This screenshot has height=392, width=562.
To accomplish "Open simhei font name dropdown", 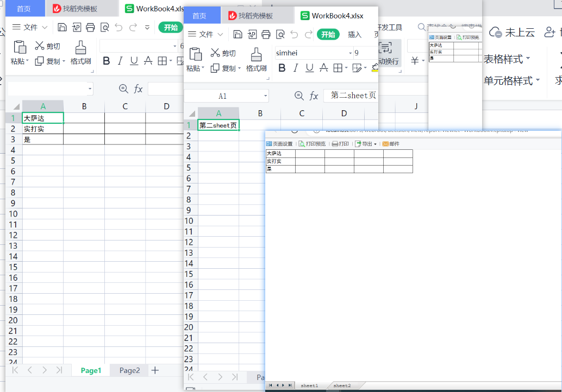I will [350, 53].
